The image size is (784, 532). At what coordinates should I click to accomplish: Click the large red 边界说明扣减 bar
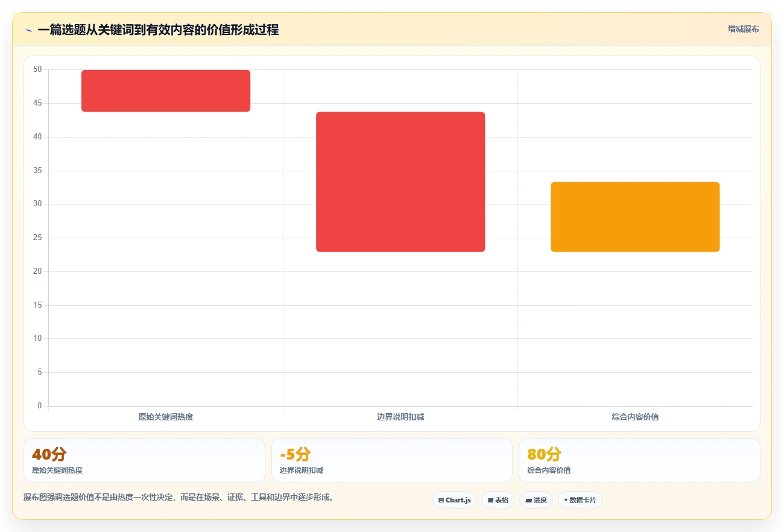[400, 182]
